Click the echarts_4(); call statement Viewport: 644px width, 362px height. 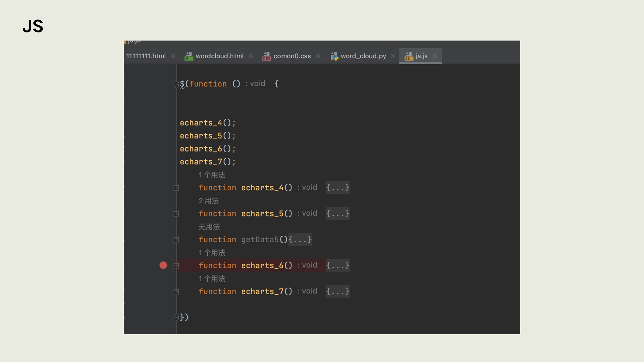point(208,123)
